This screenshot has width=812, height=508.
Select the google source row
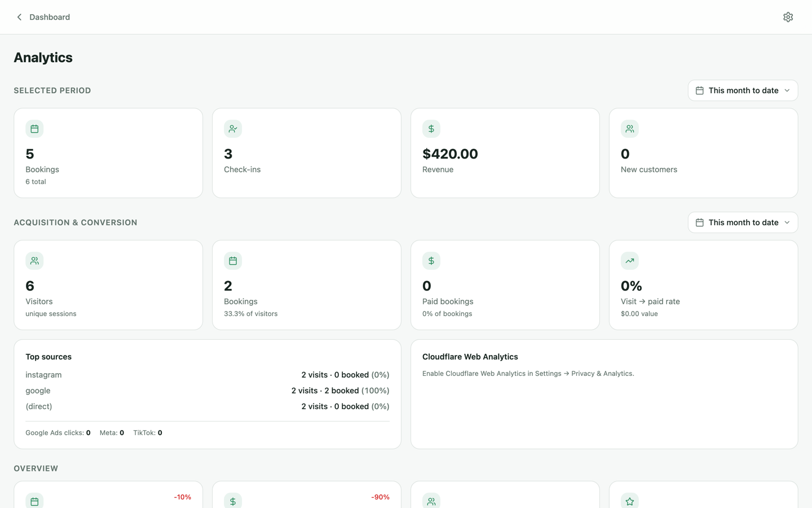(208, 391)
